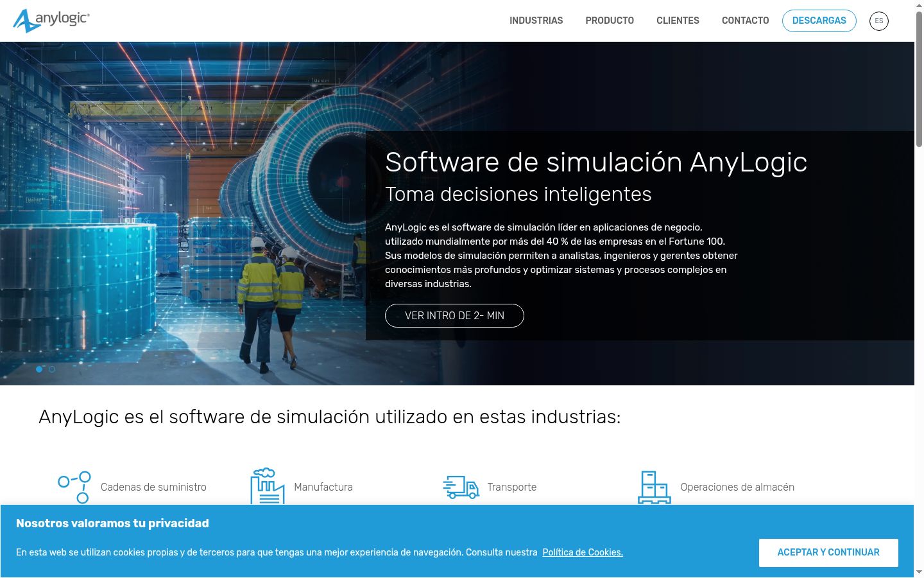Click the AnyLogic logo

click(x=51, y=21)
